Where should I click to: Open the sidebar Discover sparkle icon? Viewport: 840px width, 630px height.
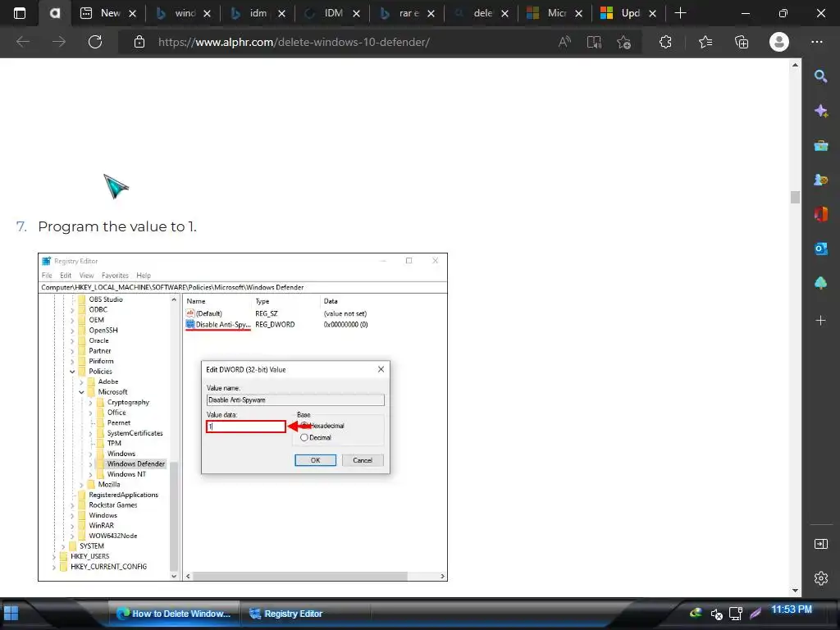pos(820,111)
